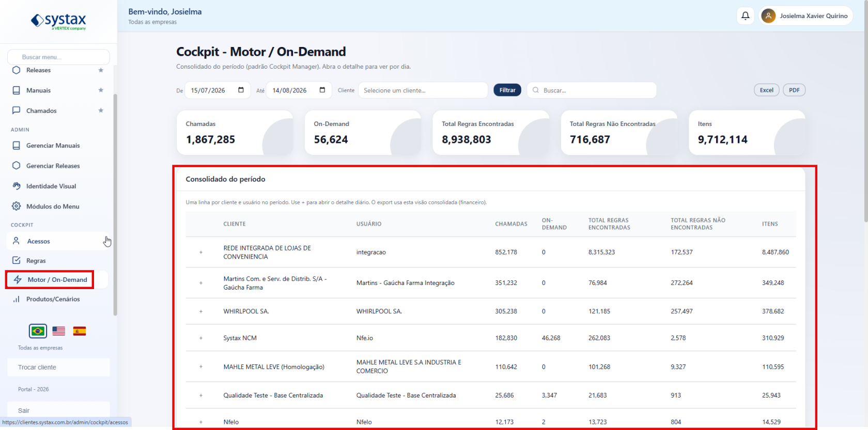This screenshot has width=868, height=430.
Task: Click the Manuais book icon
Action: (16, 90)
